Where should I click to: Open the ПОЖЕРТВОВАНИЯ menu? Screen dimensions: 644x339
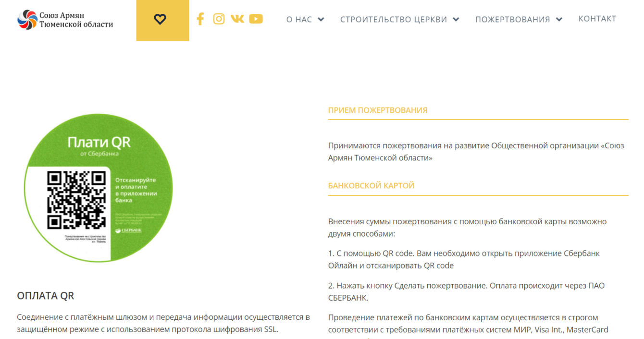pyautogui.click(x=513, y=19)
